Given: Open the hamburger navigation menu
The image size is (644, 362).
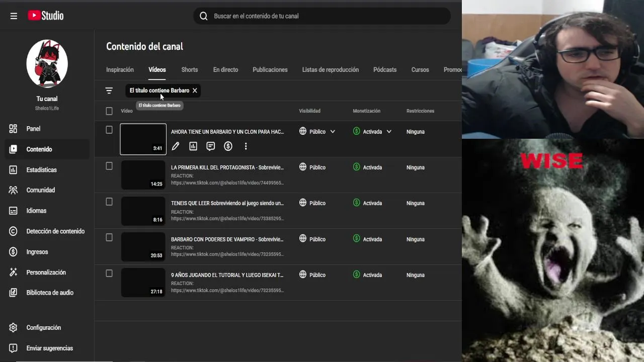Looking at the screenshot, I should pyautogui.click(x=14, y=16).
